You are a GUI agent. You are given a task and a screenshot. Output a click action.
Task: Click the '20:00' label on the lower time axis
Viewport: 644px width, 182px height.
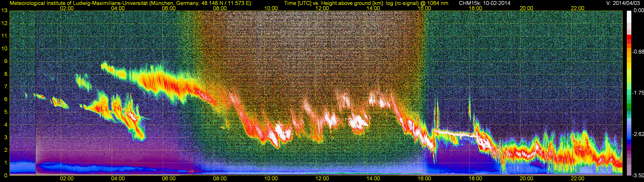click(527, 179)
